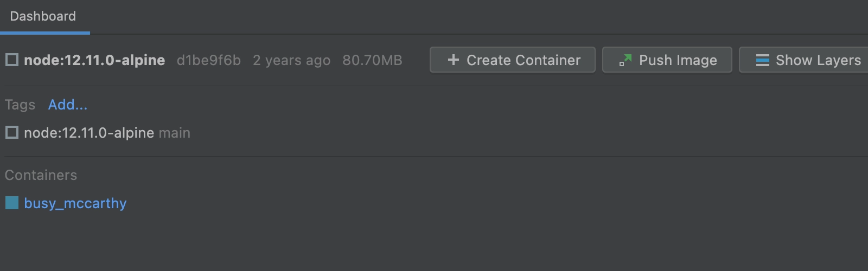
Task: Open the Show Layers button
Action: [x=804, y=60]
